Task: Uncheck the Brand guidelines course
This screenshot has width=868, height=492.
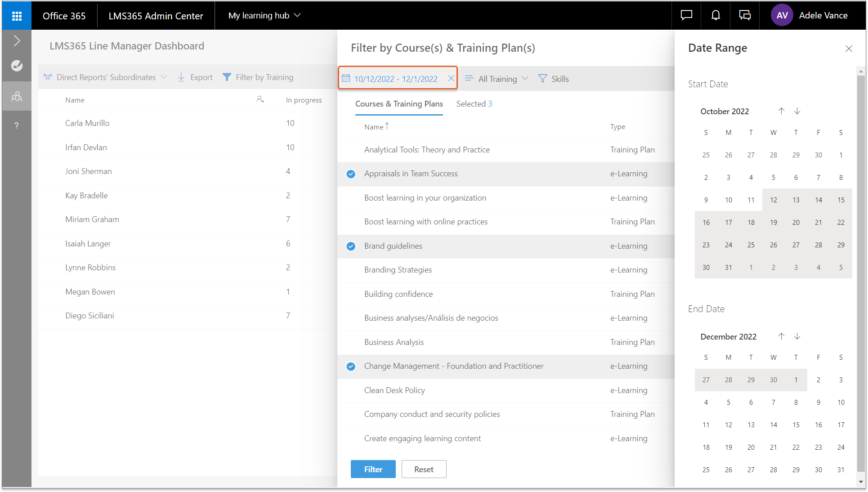Action: 351,246
